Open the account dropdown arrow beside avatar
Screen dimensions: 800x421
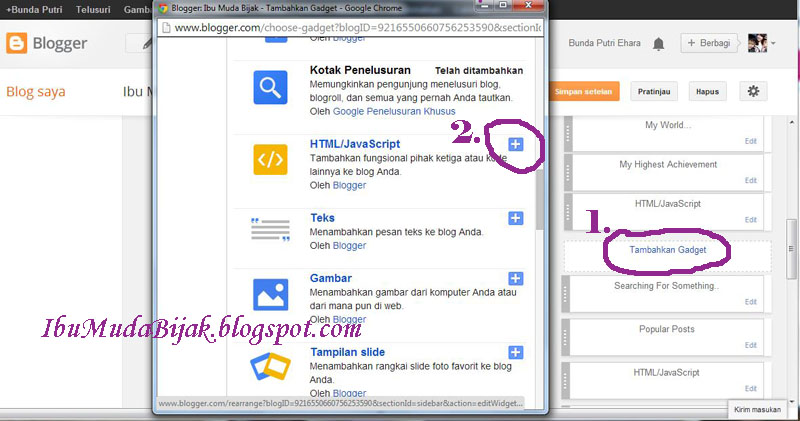coord(773,43)
